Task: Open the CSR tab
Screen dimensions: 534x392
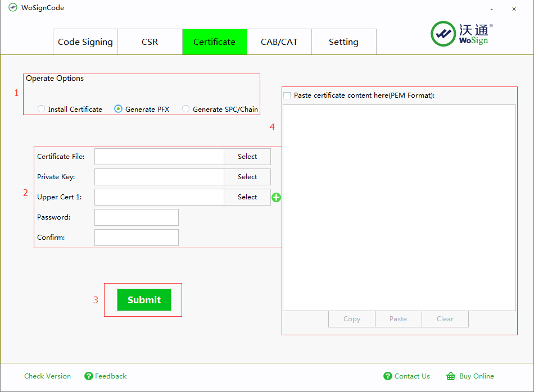Action: tap(150, 42)
